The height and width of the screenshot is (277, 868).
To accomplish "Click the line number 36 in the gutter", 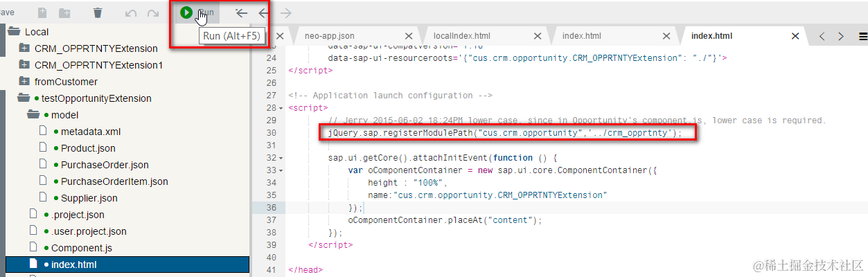I will [x=270, y=208].
